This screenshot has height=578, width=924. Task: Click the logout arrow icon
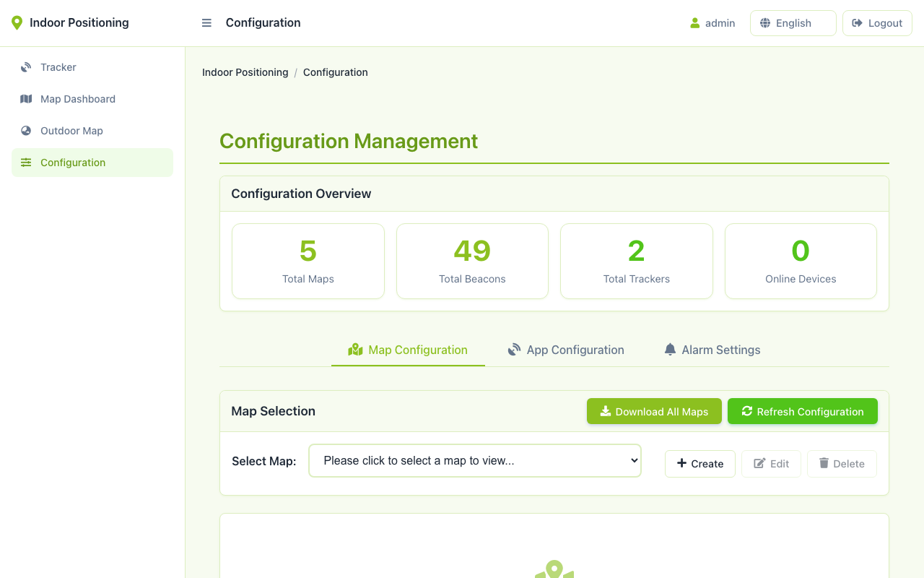858,23
